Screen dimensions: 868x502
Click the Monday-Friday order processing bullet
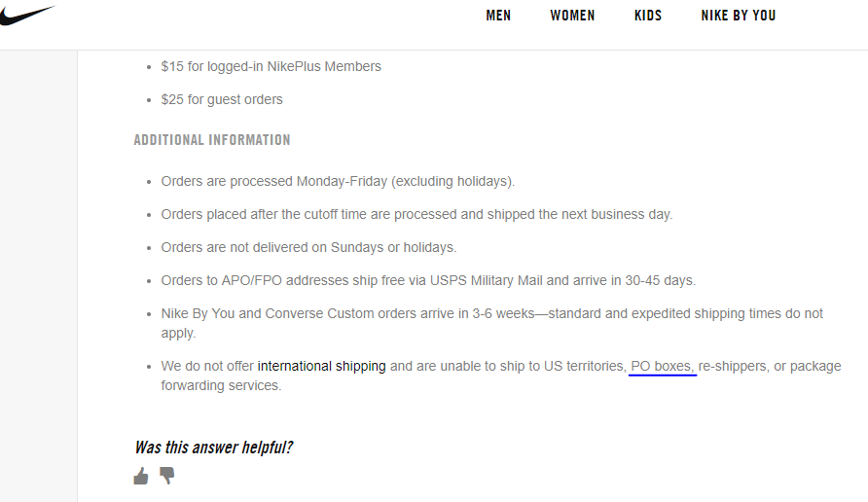point(338,182)
